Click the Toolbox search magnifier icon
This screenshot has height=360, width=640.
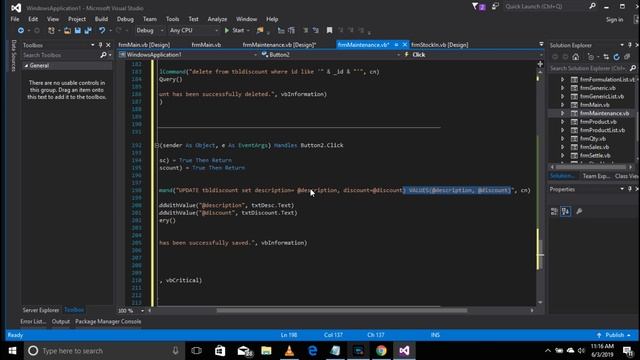103,55
